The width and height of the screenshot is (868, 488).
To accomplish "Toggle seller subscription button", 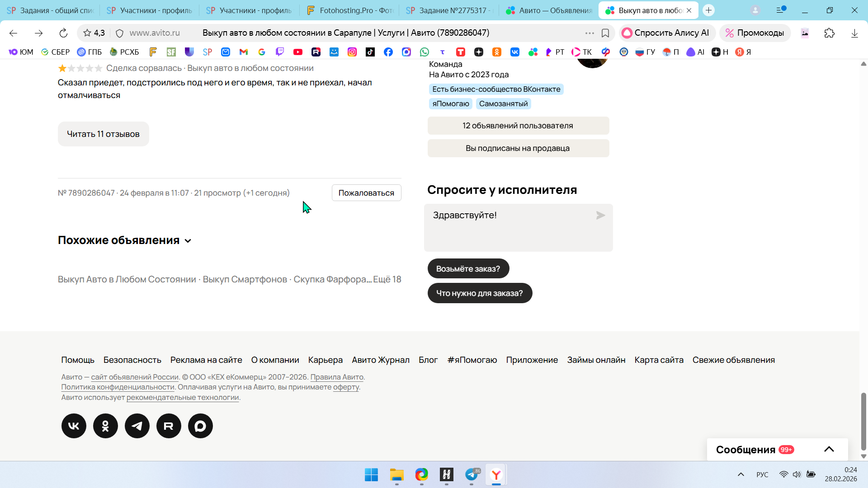I will (518, 148).
